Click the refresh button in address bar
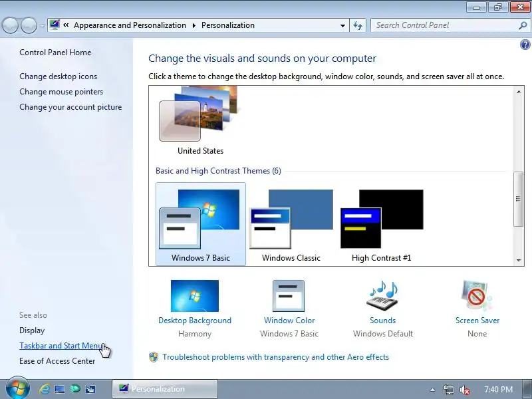532x399 pixels. click(x=358, y=25)
